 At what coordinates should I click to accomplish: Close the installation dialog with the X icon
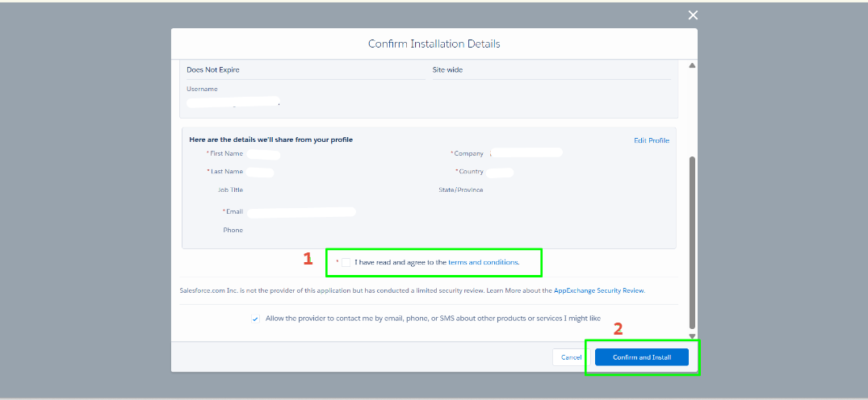coord(692,15)
